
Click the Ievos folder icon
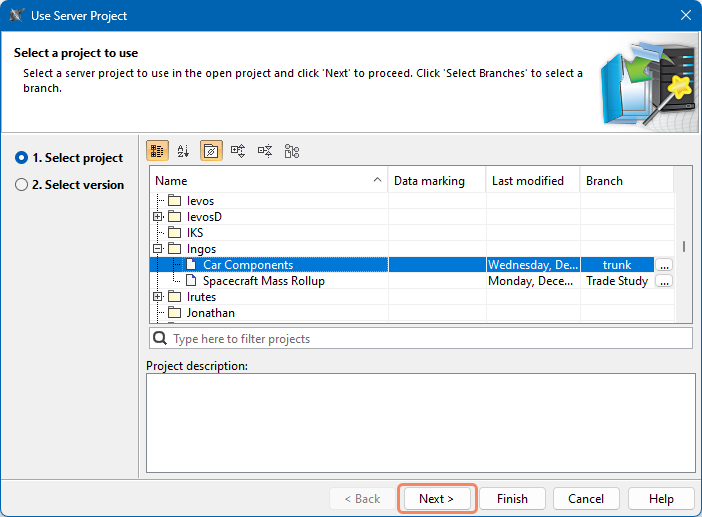(x=175, y=201)
